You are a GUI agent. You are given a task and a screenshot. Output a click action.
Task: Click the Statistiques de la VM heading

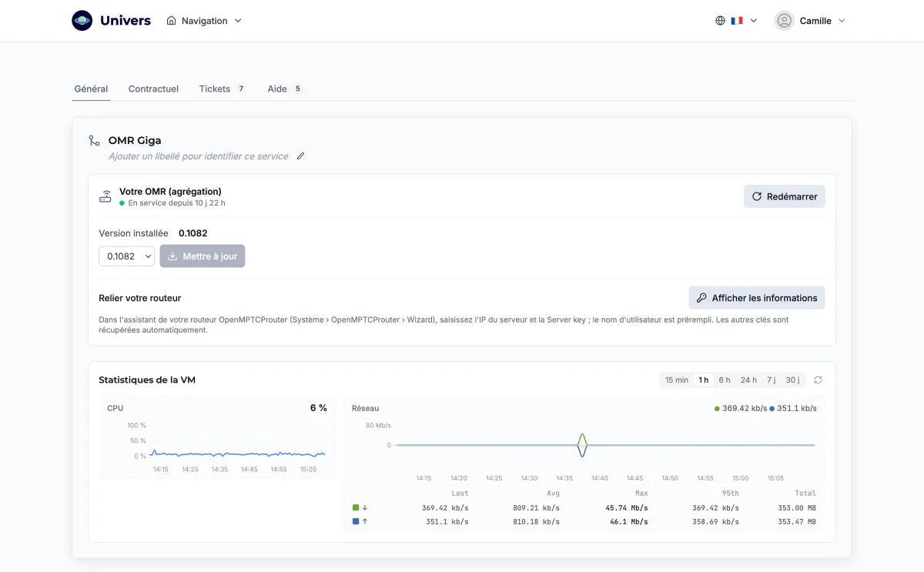147,380
